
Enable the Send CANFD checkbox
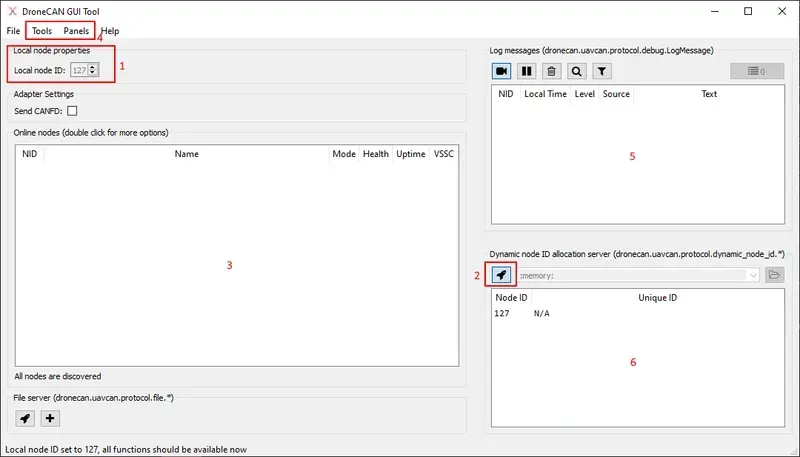(x=72, y=111)
